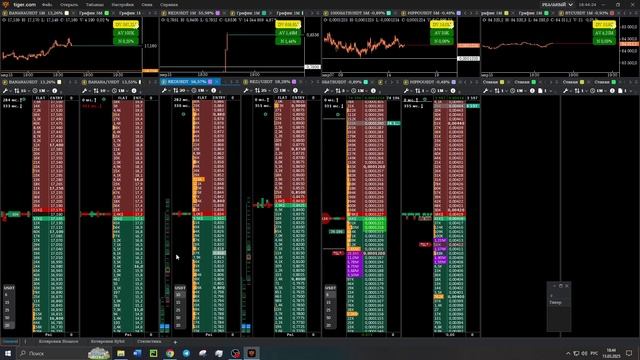640x360 pixels.
Task: Open price step dropdown in REDUSDT order book
Action: coord(180,91)
